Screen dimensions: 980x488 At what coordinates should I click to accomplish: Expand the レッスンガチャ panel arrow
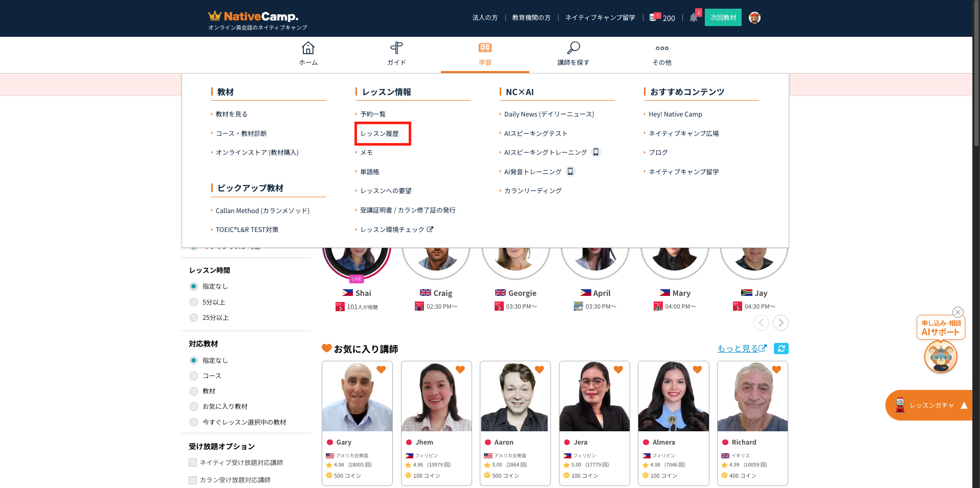[x=964, y=406]
